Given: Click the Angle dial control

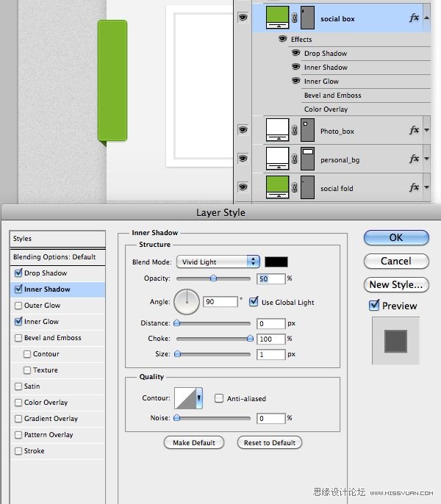Looking at the screenshot, I should pyautogui.click(x=187, y=302).
